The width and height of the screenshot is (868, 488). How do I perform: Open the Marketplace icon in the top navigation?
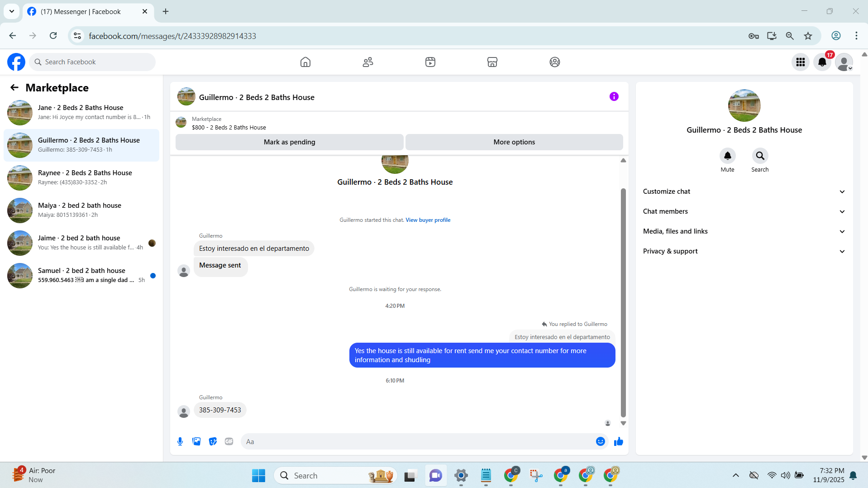click(492, 62)
